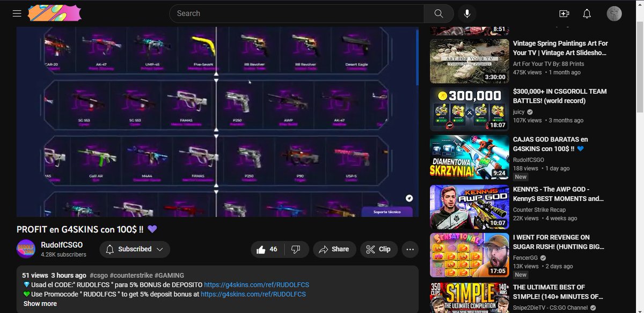Open the hamburger guide menu

pyautogui.click(x=17, y=13)
